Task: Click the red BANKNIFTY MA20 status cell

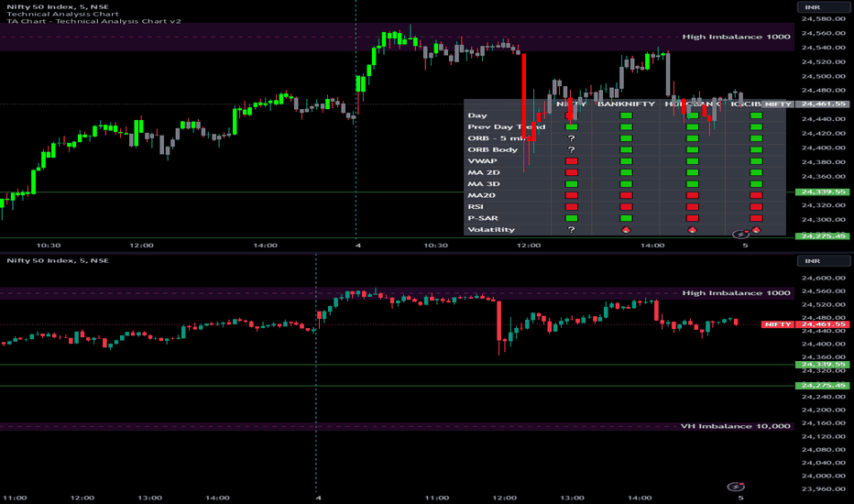Action: point(626,195)
